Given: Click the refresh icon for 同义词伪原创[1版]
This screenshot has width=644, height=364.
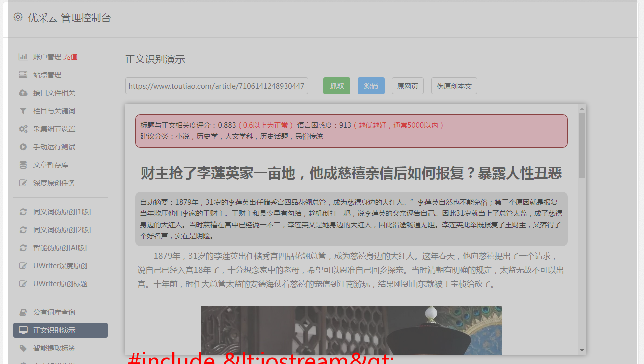Looking at the screenshot, I should [23, 212].
